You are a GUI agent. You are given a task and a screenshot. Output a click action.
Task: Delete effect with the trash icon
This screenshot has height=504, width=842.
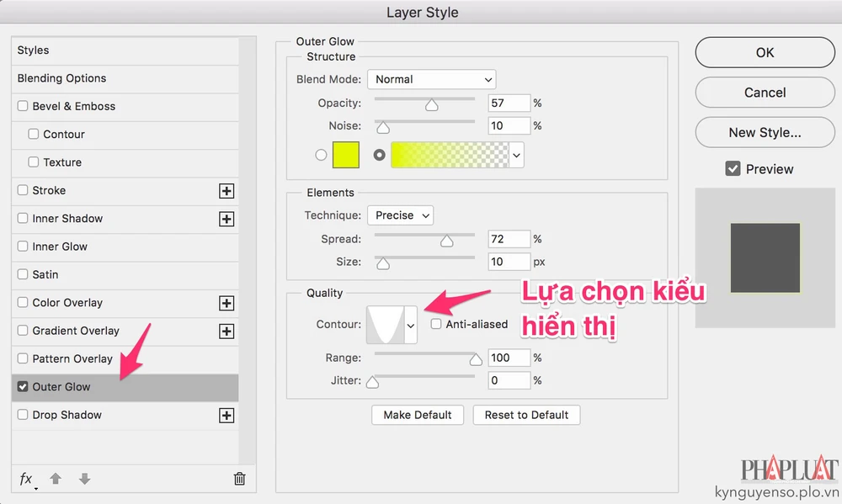[x=239, y=479]
